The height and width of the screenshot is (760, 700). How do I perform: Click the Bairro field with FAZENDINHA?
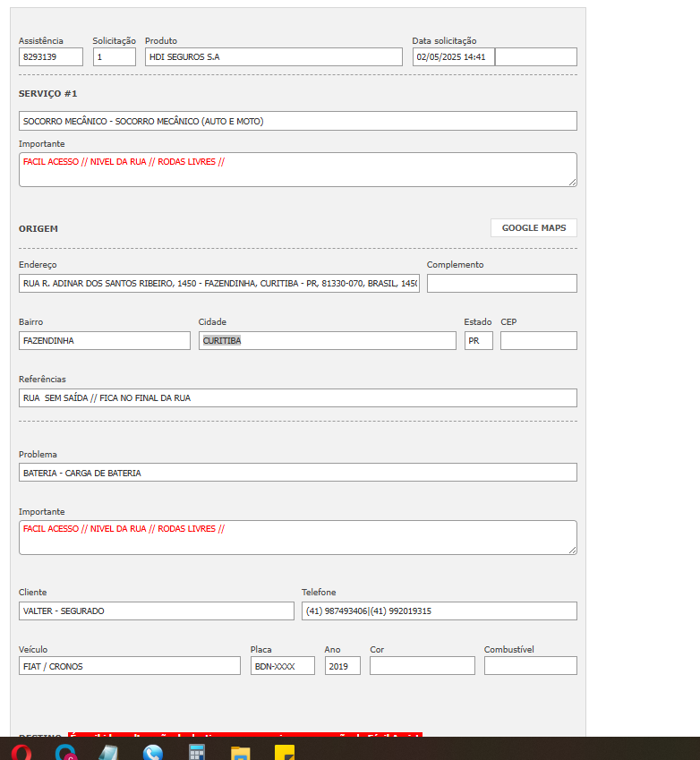click(105, 341)
